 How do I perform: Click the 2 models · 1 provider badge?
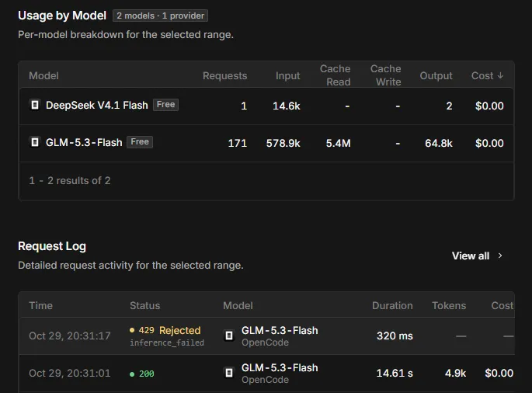point(160,16)
